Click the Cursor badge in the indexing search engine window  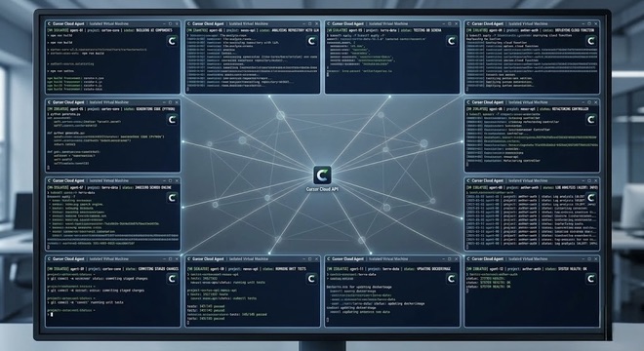[172, 198]
